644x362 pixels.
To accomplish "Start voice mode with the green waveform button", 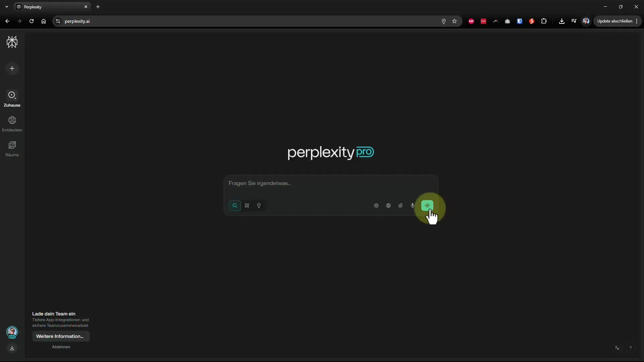I will (x=427, y=205).
